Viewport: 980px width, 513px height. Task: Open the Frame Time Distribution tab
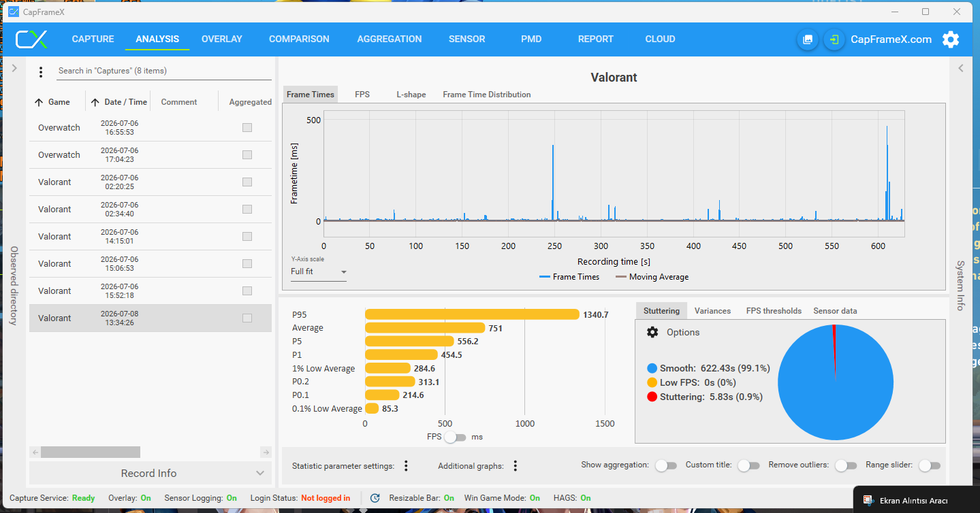coord(487,95)
